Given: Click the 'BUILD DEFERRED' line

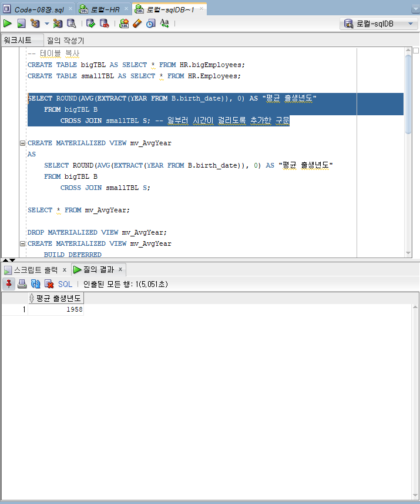Looking at the screenshot, I should (73, 255).
